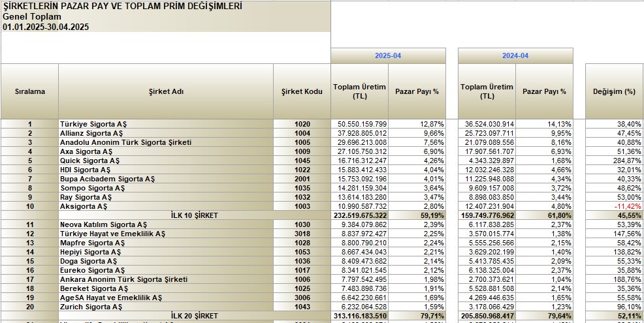Image resolution: width=644 pixels, height=323 pixels.
Task: Click the change value 188,76%
Action: click(614, 279)
